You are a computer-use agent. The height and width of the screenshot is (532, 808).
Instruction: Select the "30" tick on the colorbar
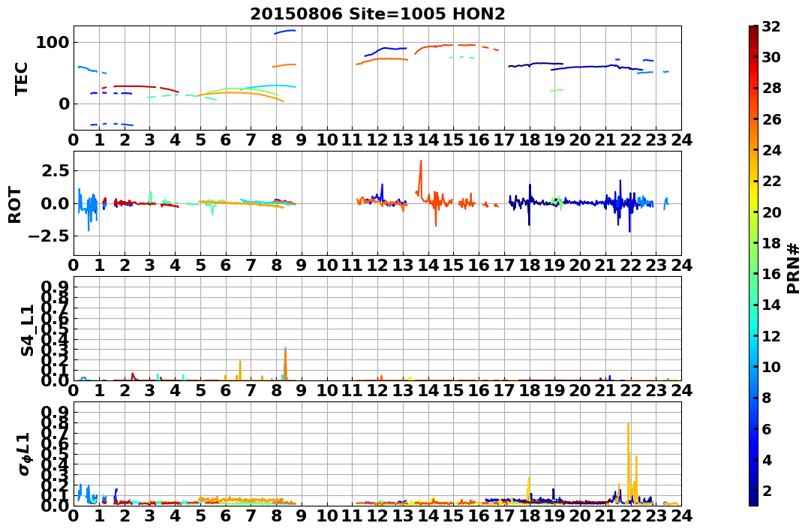[x=771, y=57]
